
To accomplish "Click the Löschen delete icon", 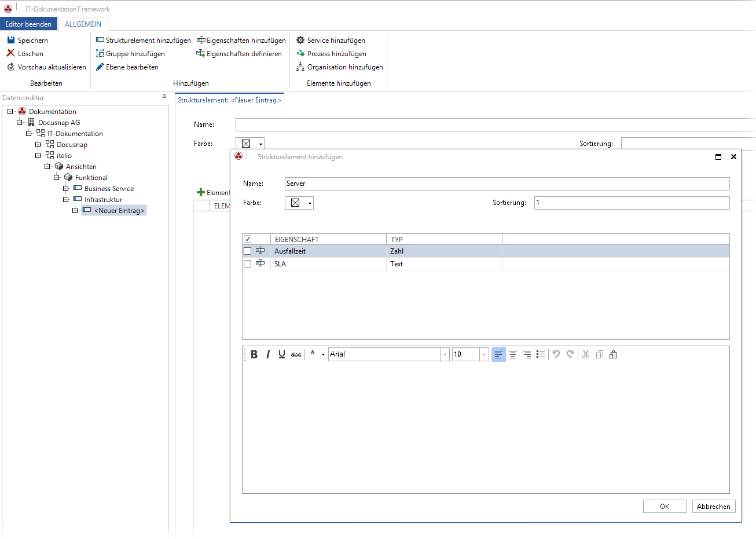I will (10, 53).
